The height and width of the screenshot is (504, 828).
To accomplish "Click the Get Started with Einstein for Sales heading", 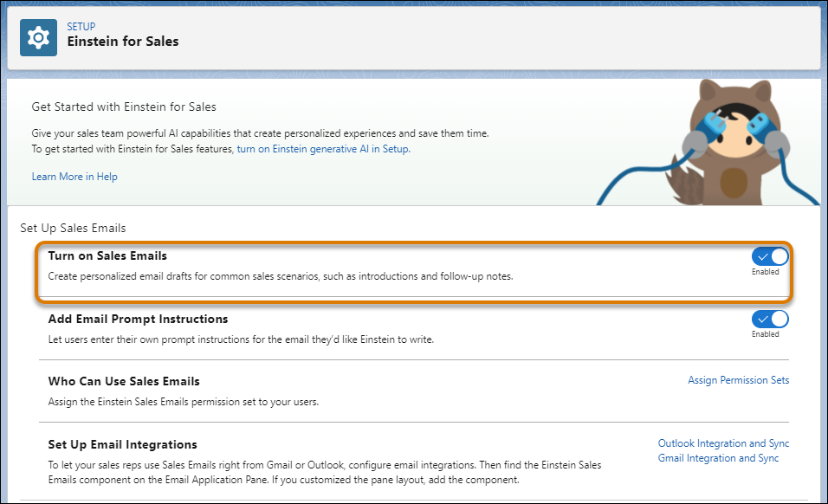I will click(124, 107).
